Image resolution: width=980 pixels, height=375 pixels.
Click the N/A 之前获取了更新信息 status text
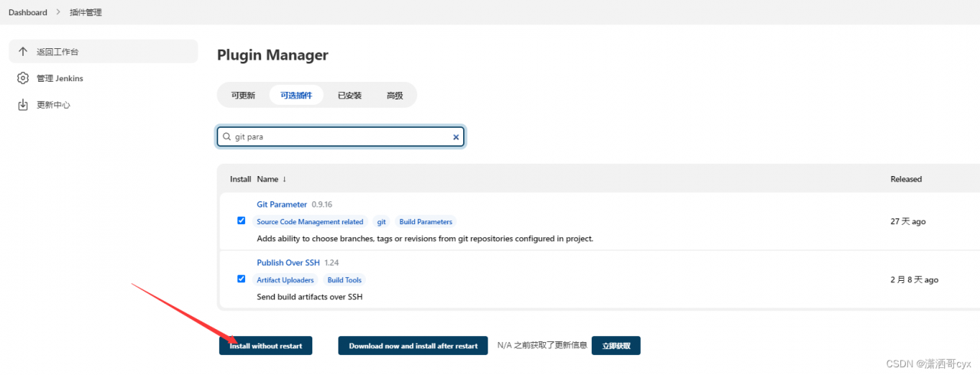click(542, 346)
